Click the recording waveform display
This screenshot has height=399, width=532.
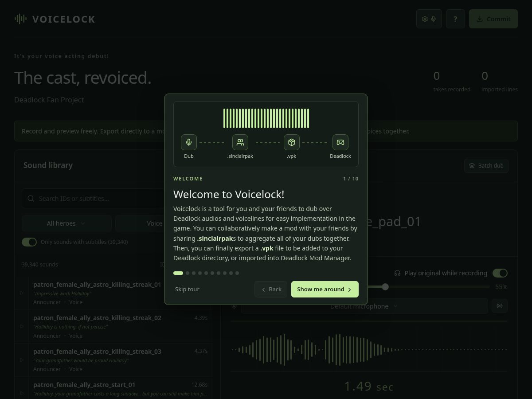click(x=369, y=349)
